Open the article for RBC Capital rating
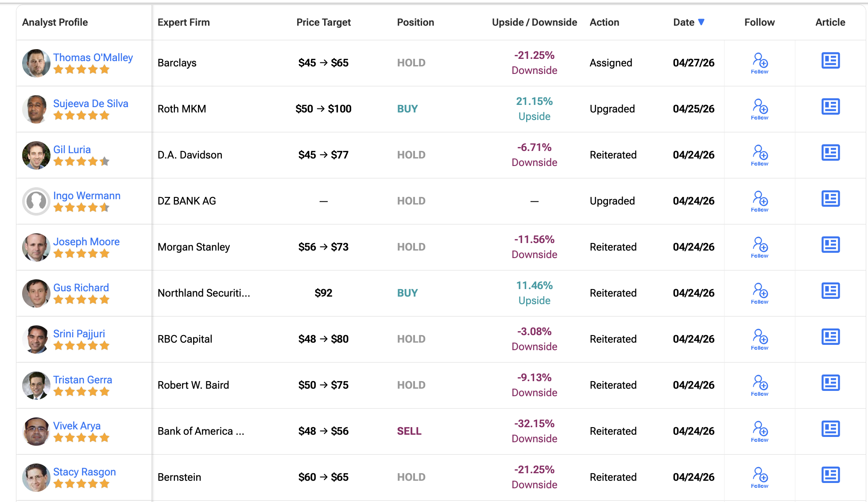 coord(830,337)
